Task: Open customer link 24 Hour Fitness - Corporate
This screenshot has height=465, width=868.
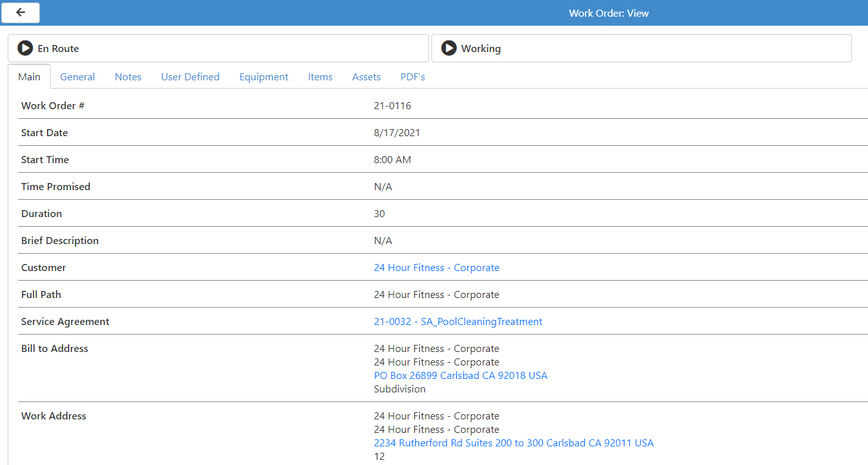Action: click(437, 268)
